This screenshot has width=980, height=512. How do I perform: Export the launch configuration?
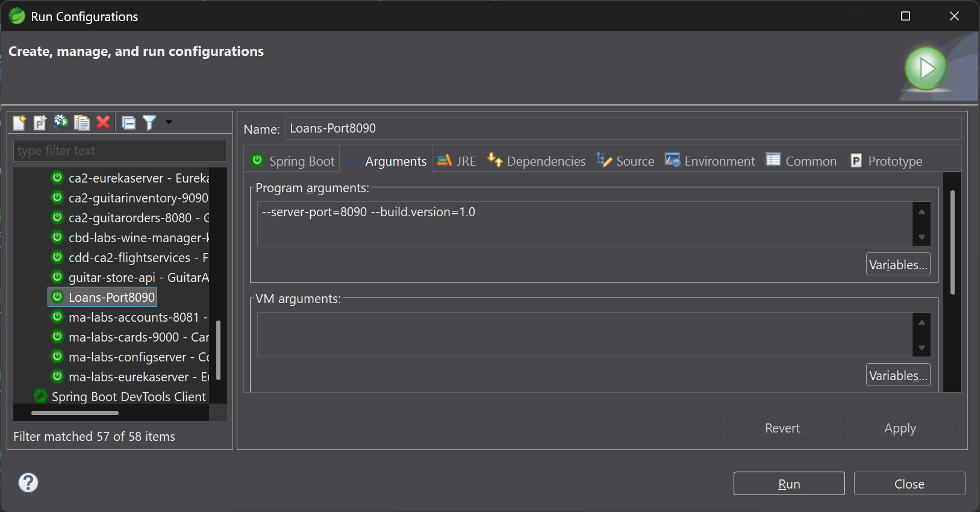click(61, 123)
